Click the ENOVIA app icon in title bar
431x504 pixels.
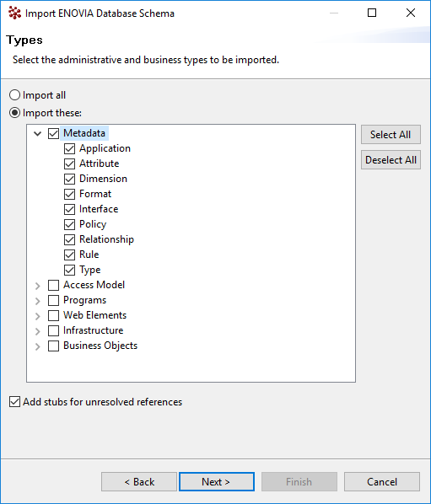tap(14, 13)
